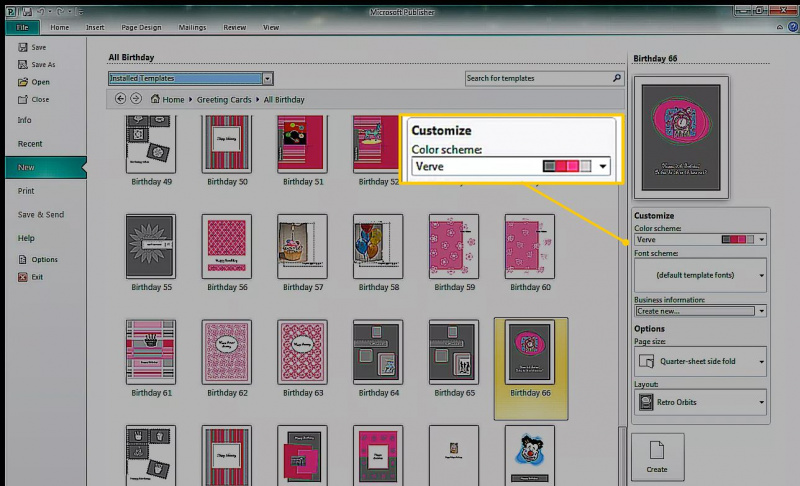800x486 pixels.
Task: Select the Birthday 55 template
Action: click(x=151, y=246)
